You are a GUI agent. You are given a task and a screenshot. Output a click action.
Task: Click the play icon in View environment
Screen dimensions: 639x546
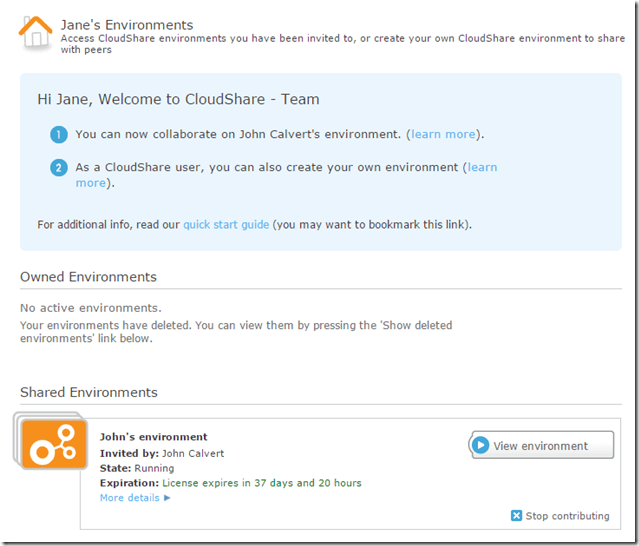[481, 445]
